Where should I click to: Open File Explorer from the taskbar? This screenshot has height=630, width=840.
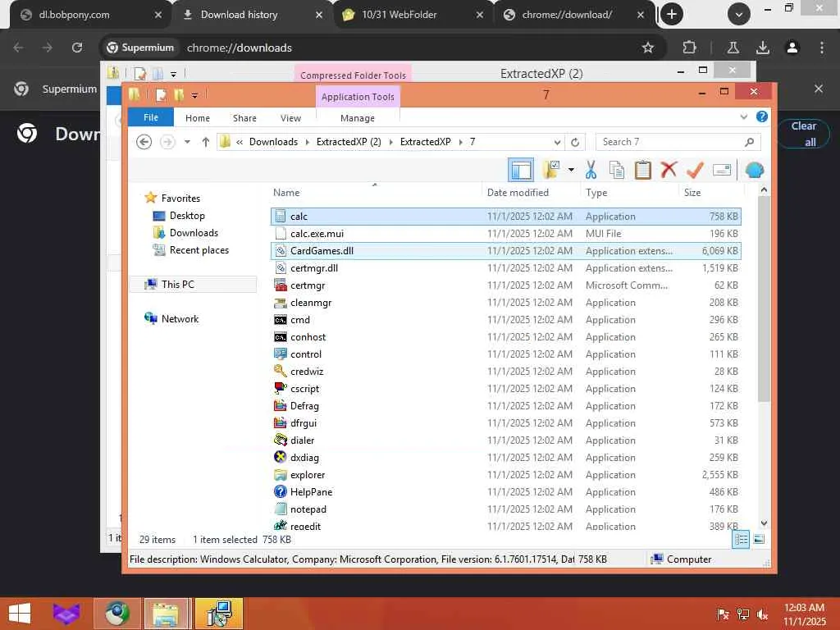click(x=166, y=614)
